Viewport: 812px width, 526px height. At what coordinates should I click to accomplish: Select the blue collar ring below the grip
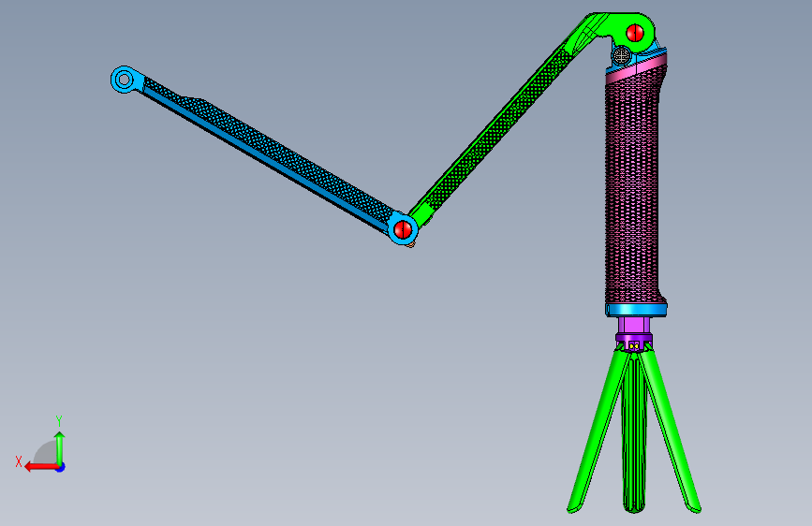pos(636,310)
